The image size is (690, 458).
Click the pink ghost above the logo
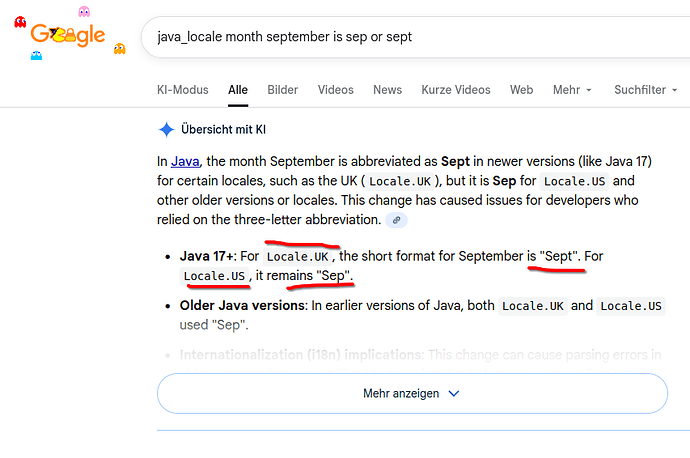84,12
